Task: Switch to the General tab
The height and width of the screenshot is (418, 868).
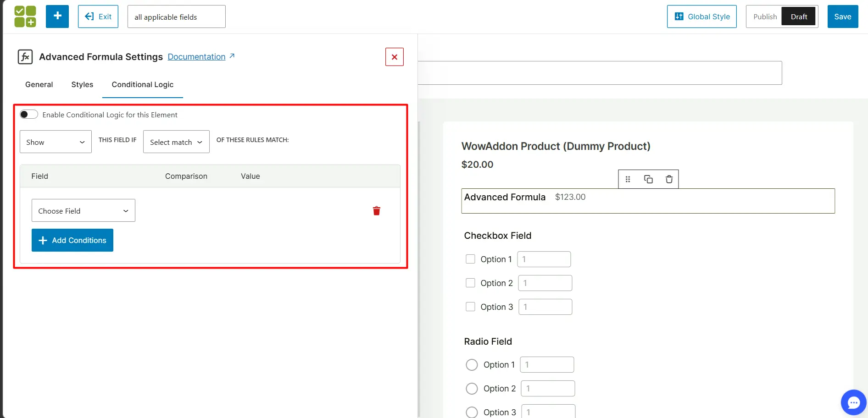Action: tap(39, 84)
